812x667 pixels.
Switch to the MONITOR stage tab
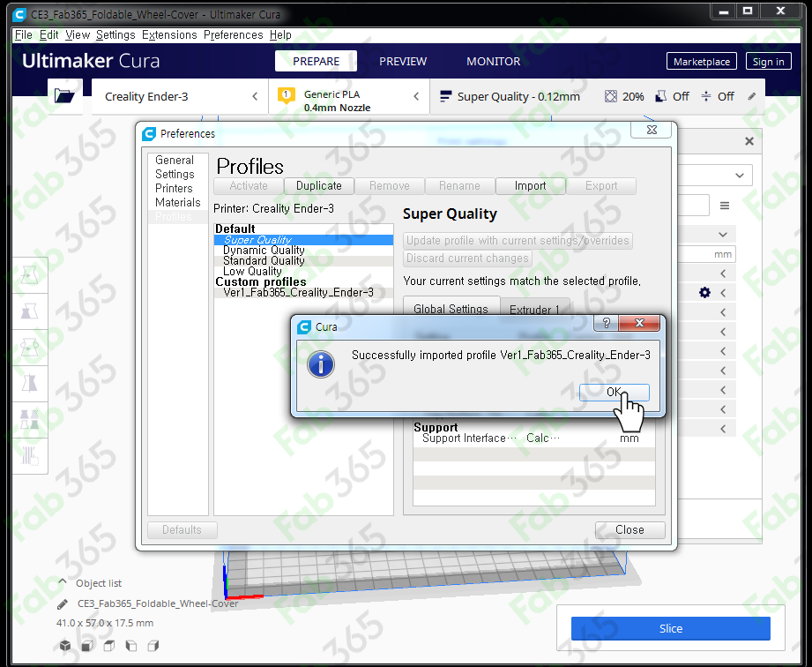493,61
